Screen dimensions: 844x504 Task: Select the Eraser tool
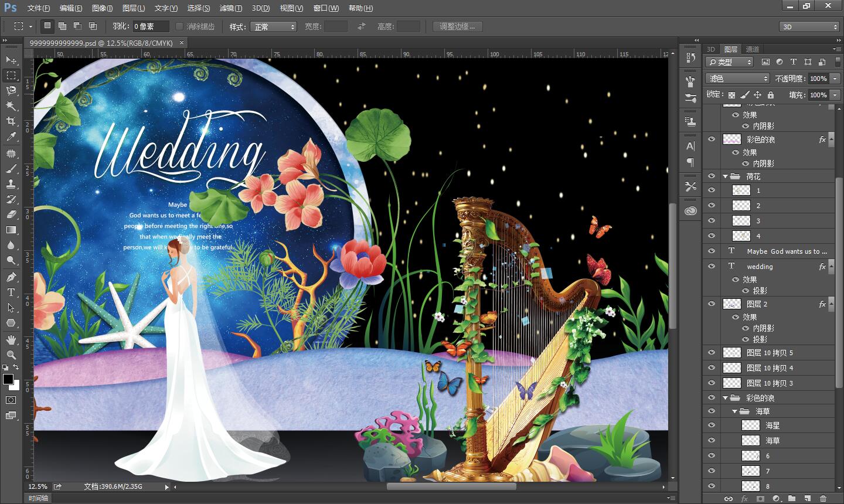click(11, 214)
